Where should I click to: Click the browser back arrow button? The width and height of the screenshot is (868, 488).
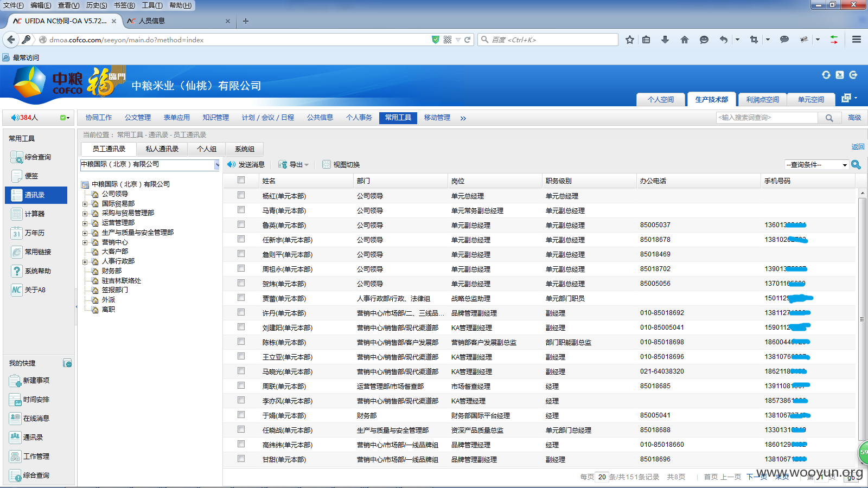[11, 40]
